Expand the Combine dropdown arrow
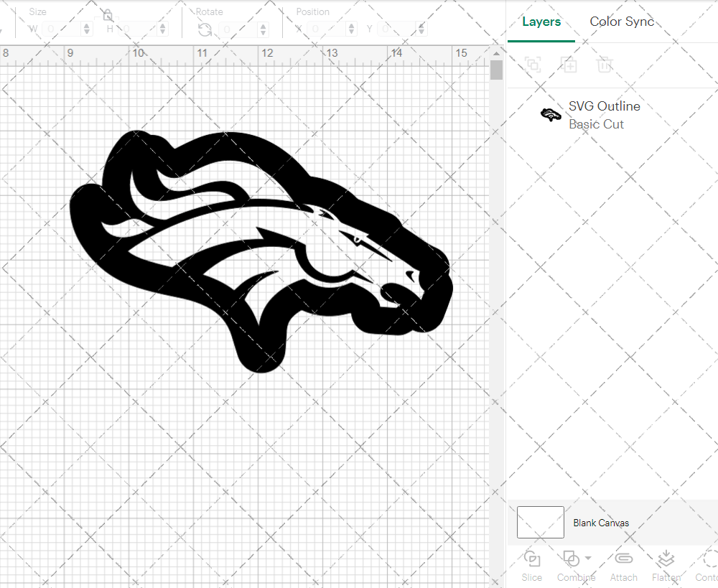 pos(589,559)
